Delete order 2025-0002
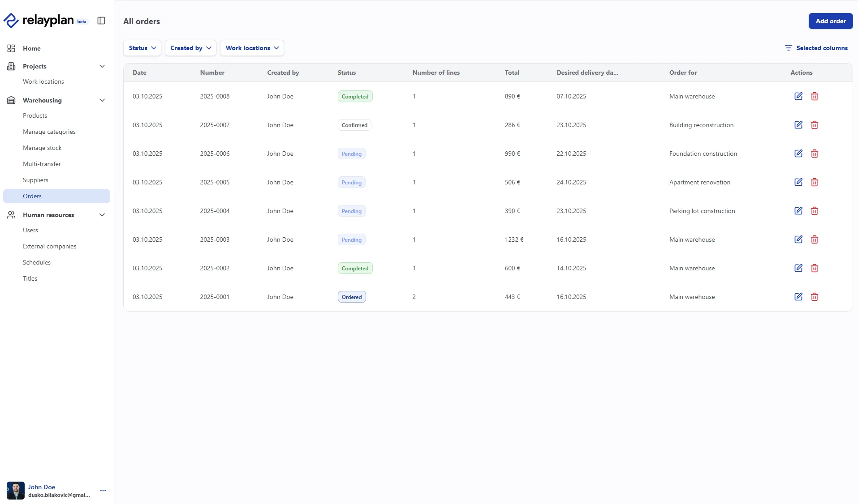Image resolution: width=858 pixels, height=504 pixels. click(x=815, y=268)
